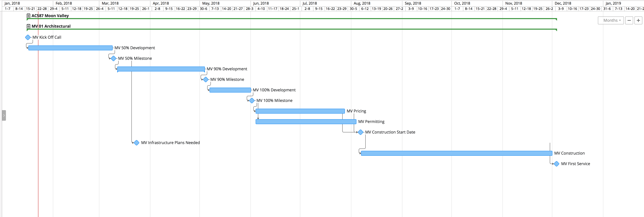Click the MV First Service label
Image resolution: width=644 pixels, height=217 pixels.
(x=575, y=164)
